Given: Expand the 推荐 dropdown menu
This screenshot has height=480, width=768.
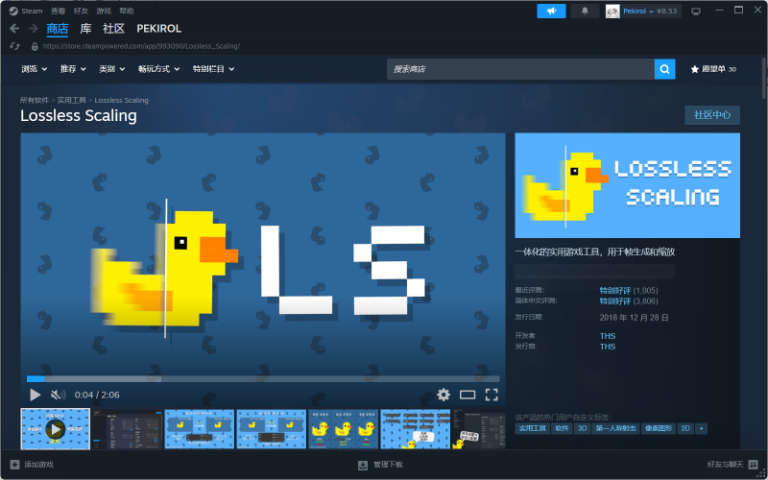Looking at the screenshot, I should tap(72, 69).
